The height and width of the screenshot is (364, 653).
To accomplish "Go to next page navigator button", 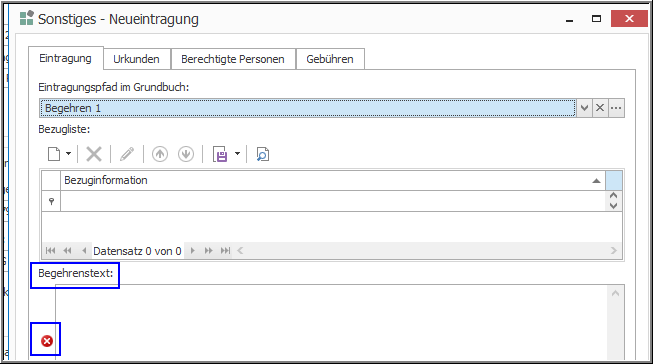I will [x=208, y=250].
